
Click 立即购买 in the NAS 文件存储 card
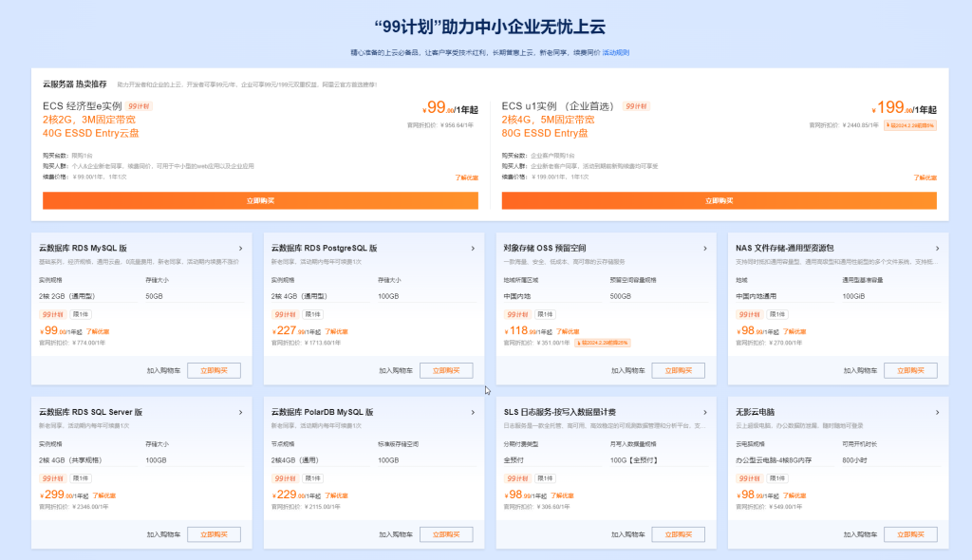pos(910,371)
